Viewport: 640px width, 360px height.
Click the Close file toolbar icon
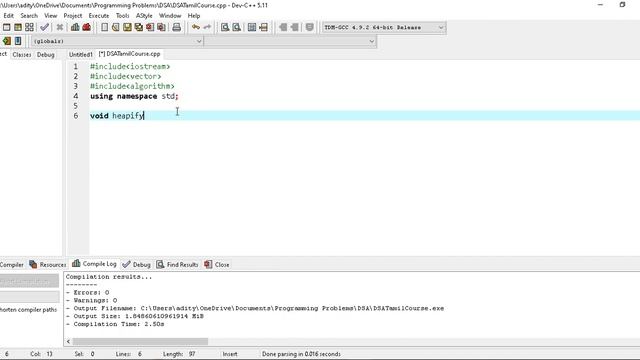point(150,27)
